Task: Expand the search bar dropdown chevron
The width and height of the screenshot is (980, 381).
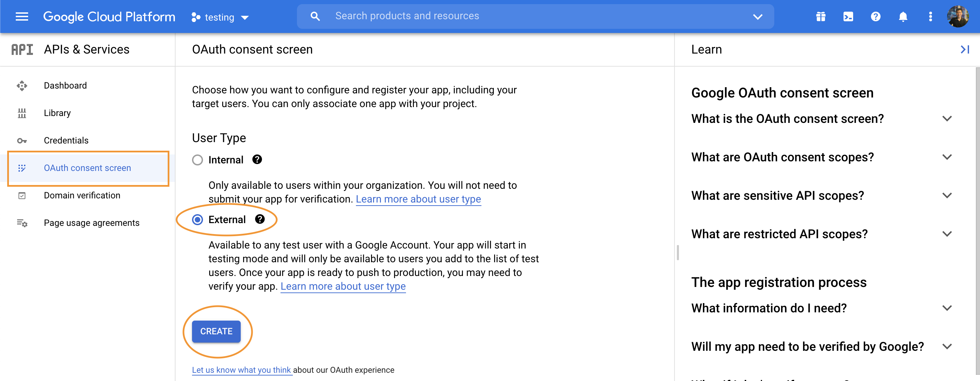Action: tap(757, 16)
